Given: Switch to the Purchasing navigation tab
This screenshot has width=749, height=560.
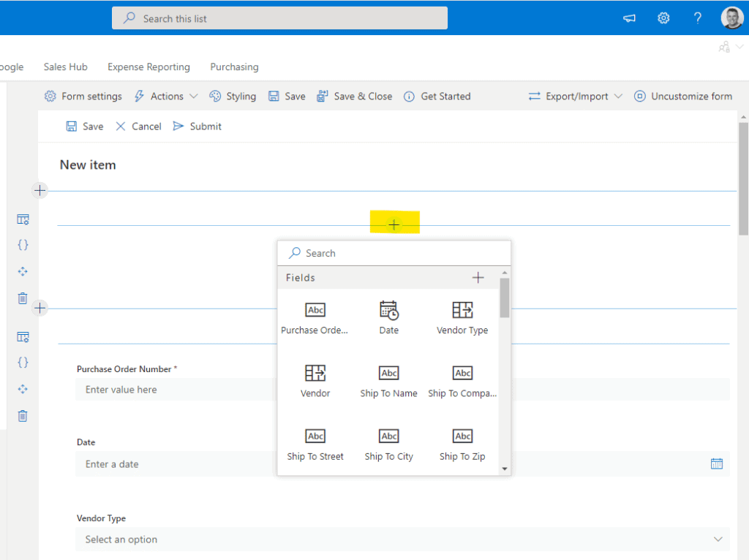Looking at the screenshot, I should click(x=234, y=67).
